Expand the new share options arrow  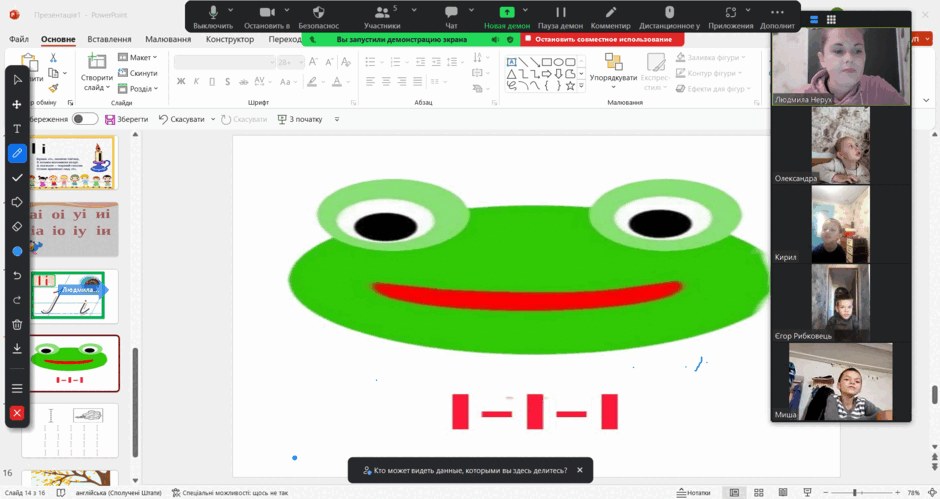(x=525, y=10)
